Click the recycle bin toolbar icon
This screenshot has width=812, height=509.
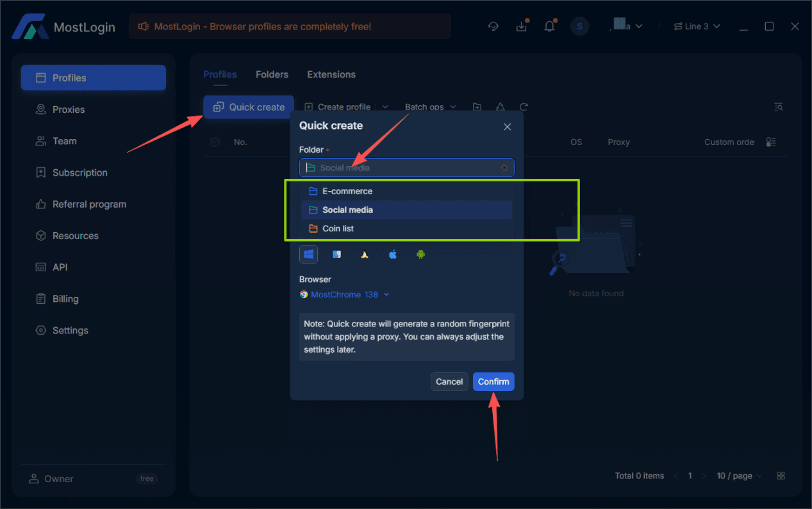(x=501, y=107)
